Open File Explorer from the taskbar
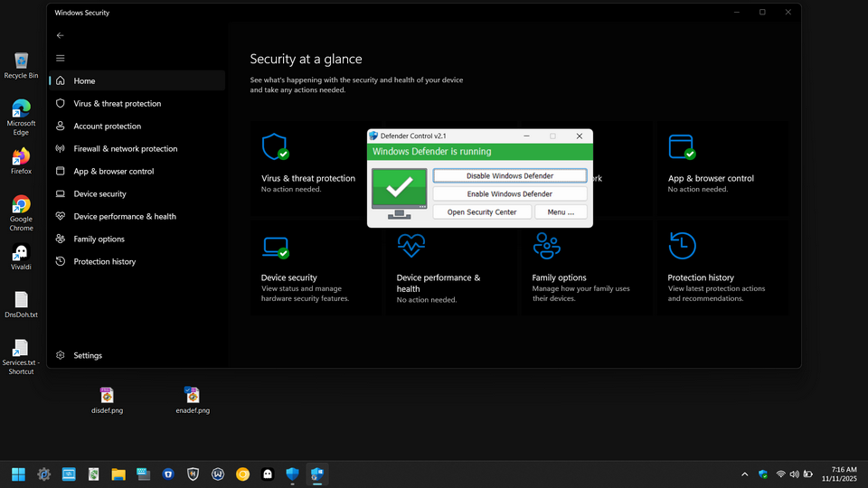Screen dimensions: 868x488 pos(118,474)
